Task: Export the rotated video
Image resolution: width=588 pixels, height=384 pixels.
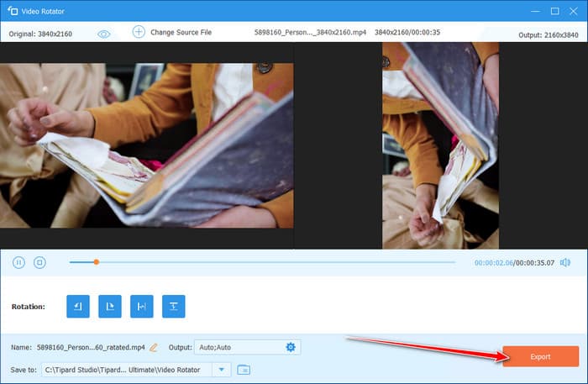Action: [540, 356]
